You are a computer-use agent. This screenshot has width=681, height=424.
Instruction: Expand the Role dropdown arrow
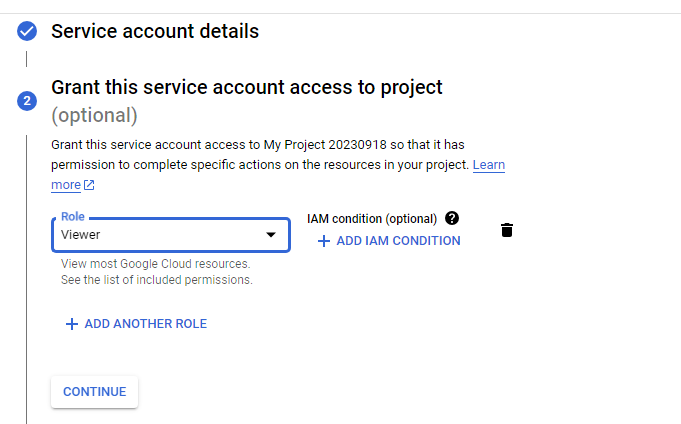click(x=270, y=235)
